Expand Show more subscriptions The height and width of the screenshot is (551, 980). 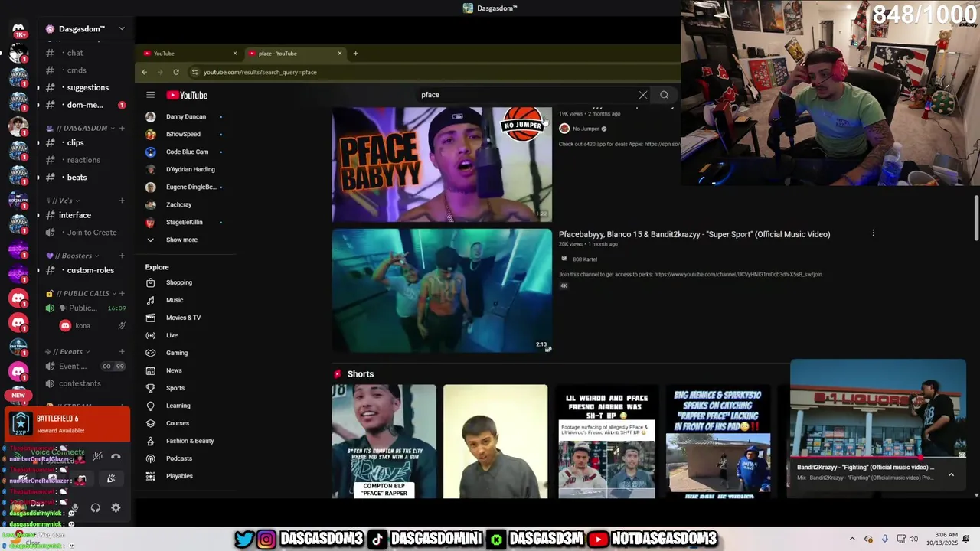(181, 240)
